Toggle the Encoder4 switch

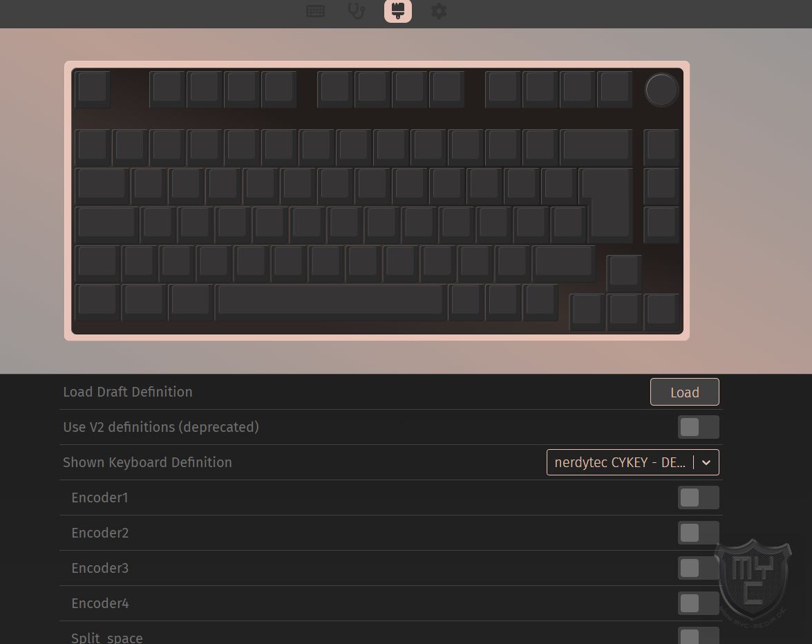coord(698,603)
